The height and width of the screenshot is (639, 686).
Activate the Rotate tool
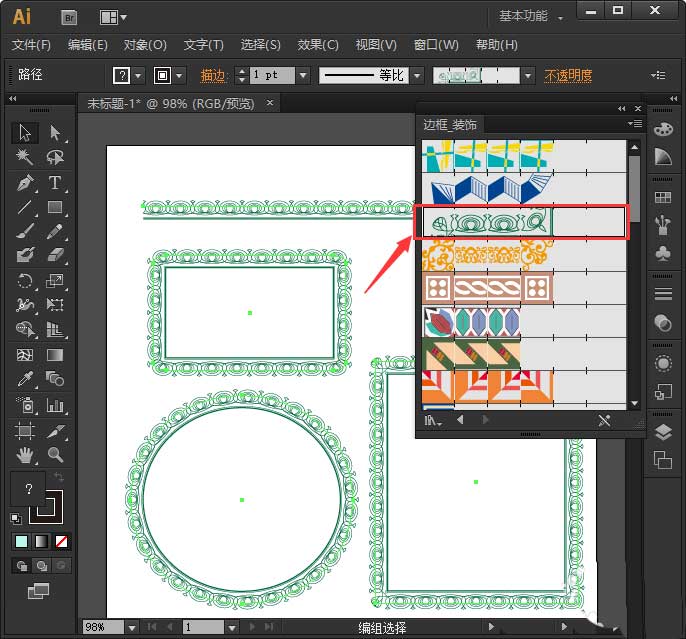[25, 280]
